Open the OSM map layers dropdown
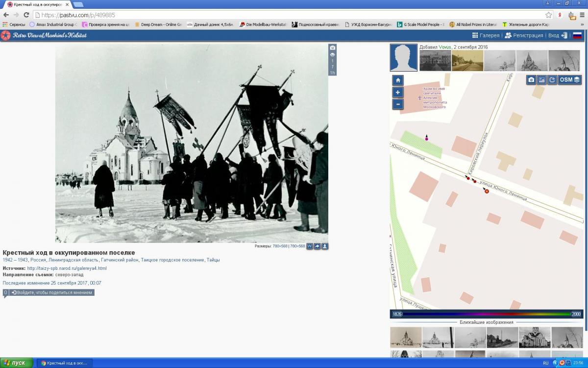Image resolution: width=588 pixels, height=368 pixels. [x=570, y=79]
